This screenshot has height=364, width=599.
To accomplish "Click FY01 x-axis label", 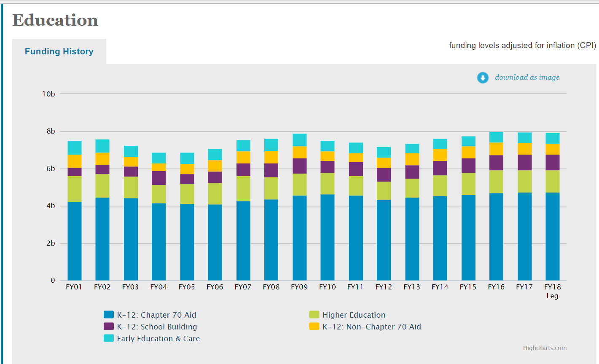I will pos(74,287).
